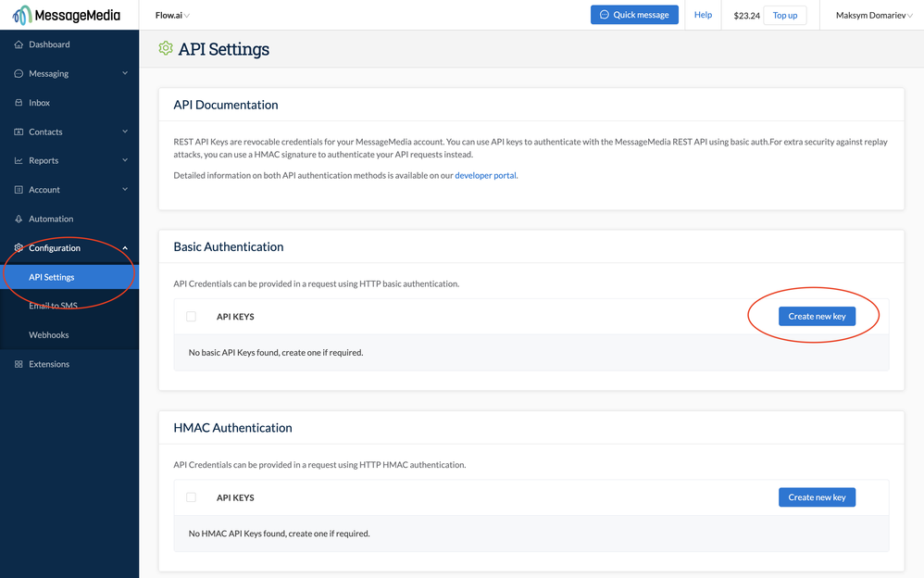Expand the Contacts submenu chevron
The width and height of the screenshot is (924, 578).
click(x=125, y=132)
